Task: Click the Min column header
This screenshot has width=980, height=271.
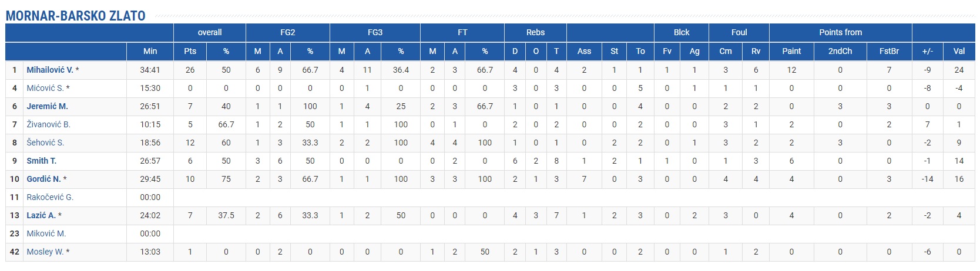Action: coord(150,51)
